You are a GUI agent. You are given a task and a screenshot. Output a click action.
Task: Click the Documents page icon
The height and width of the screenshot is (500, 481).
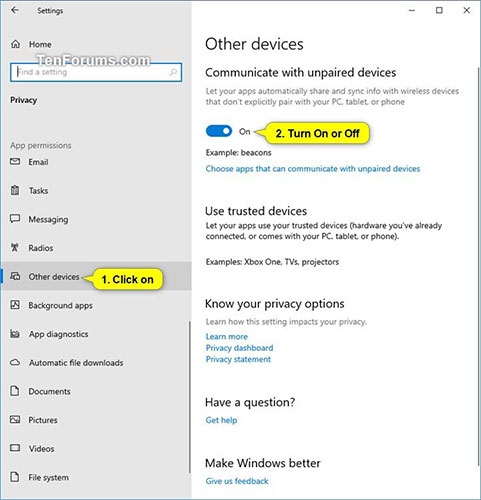(15, 391)
